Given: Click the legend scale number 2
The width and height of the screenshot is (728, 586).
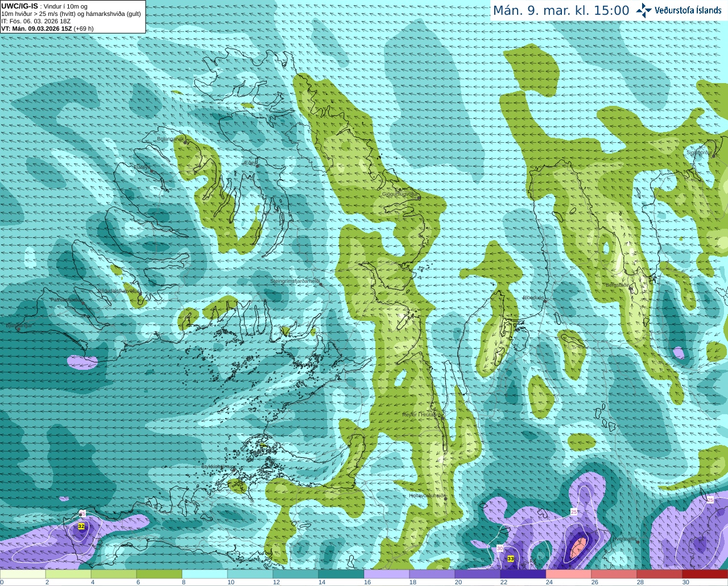Looking at the screenshot, I should pyautogui.click(x=47, y=582).
